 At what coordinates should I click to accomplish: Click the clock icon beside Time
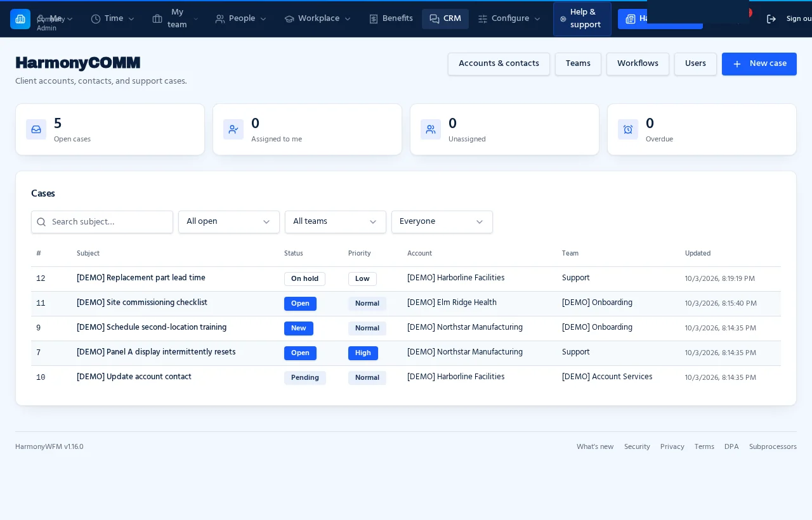click(x=96, y=19)
